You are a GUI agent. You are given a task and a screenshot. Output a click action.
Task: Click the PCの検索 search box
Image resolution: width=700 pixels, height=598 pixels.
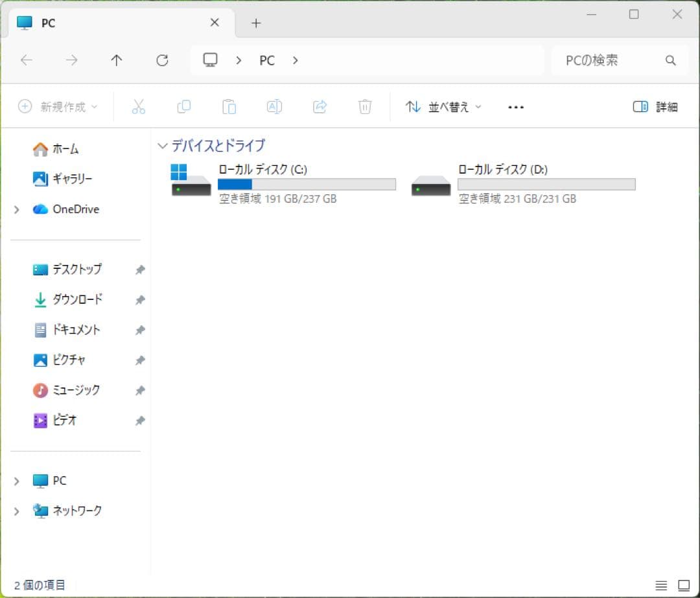click(620, 60)
